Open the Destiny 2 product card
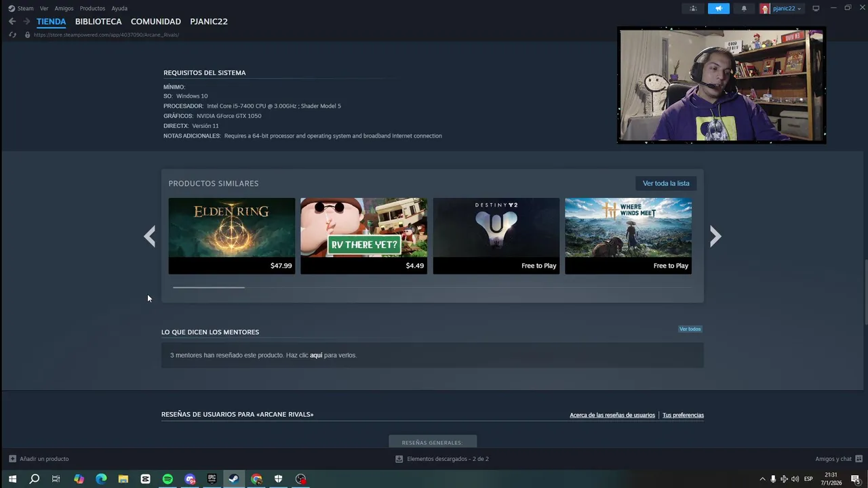This screenshot has width=868, height=488. 496,236
